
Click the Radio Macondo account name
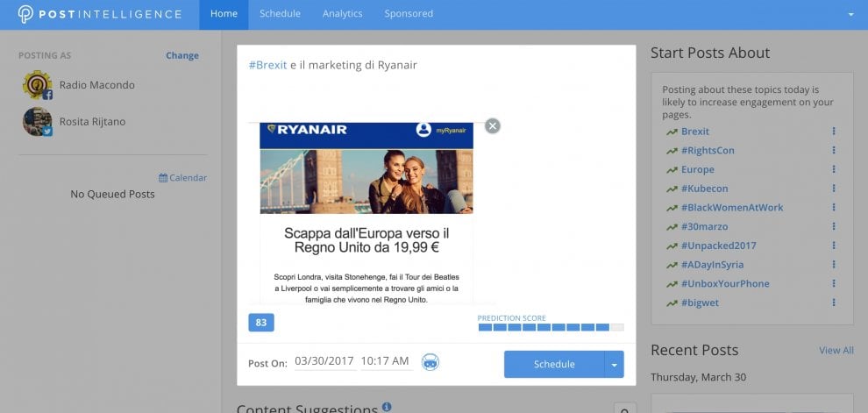coord(96,85)
